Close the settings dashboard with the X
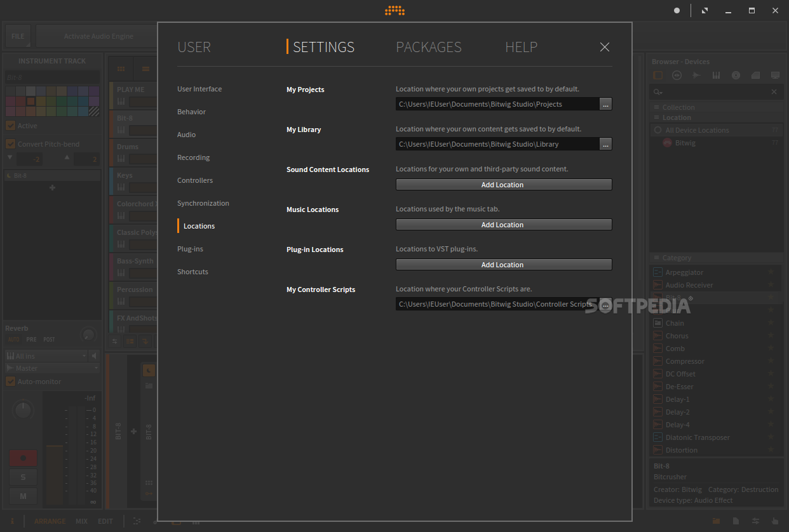The image size is (789, 532). tap(605, 47)
